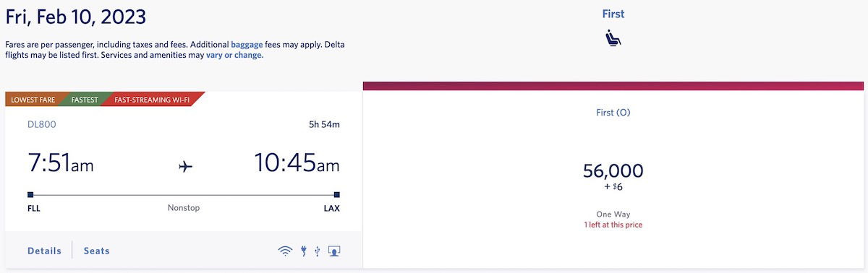The height and width of the screenshot is (273, 868).
Task: Click the Nonstop route label
Action: point(183,208)
